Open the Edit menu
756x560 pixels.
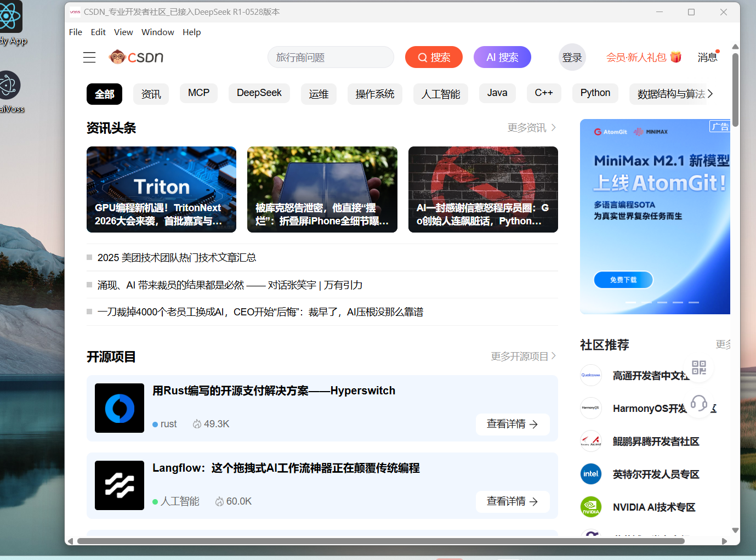98,32
